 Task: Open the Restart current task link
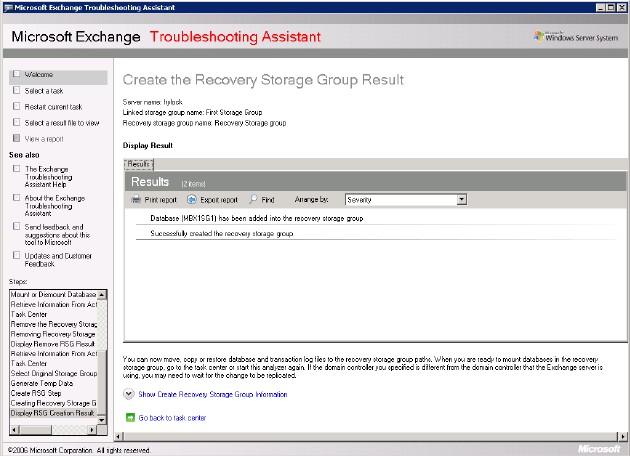click(x=53, y=107)
